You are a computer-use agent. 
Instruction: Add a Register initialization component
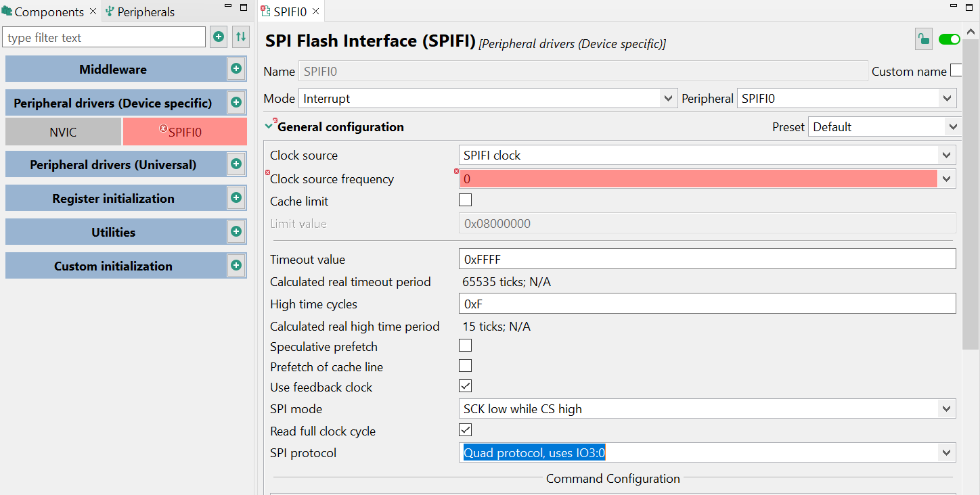click(x=236, y=197)
